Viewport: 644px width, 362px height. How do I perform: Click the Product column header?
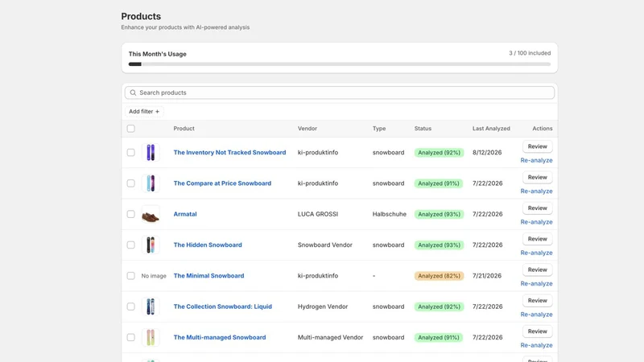(x=184, y=129)
